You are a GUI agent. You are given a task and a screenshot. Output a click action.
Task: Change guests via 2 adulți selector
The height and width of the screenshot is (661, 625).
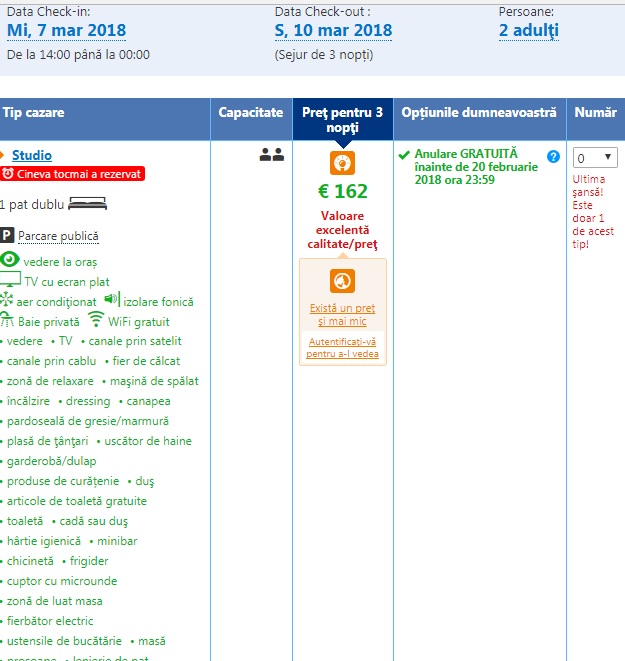point(528,30)
